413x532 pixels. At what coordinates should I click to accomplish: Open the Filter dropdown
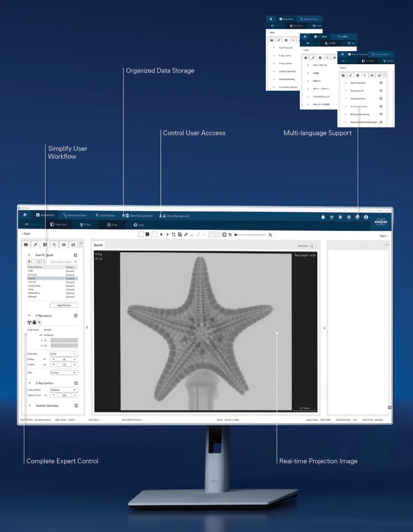(x=64, y=372)
